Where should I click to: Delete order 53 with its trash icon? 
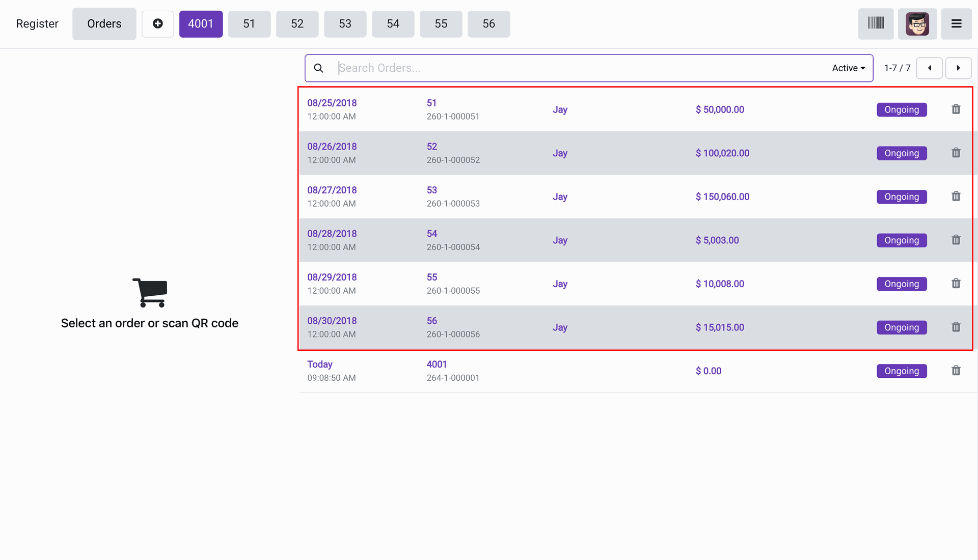[x=956, y=196]
